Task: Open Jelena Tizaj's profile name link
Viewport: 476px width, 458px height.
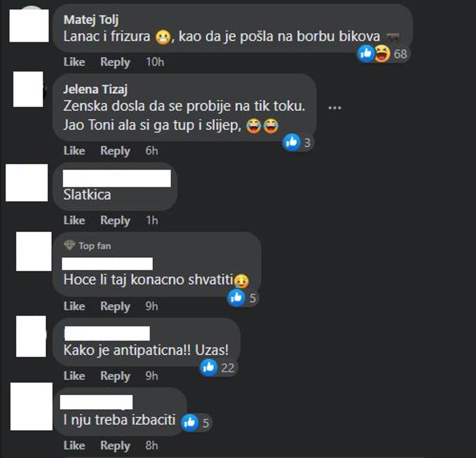Action: 95,90
